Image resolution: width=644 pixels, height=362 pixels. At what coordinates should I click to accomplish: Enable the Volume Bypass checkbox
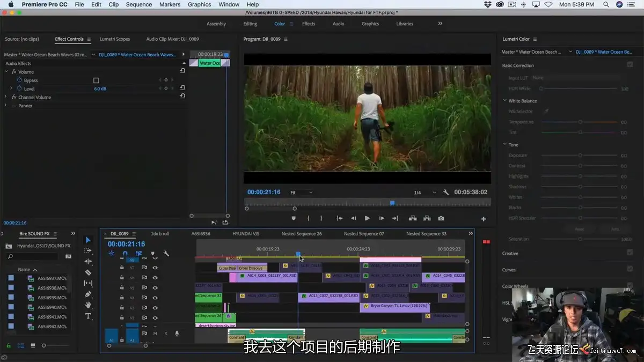97,80
